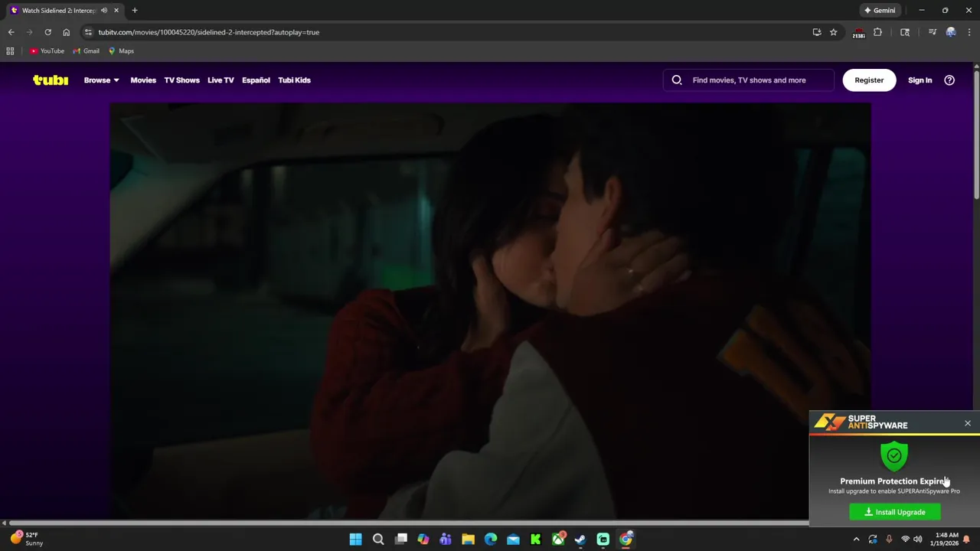980x551 pixels.
Task: Open the Tubi help question-mark icon
Action: [x=949, y=80]
